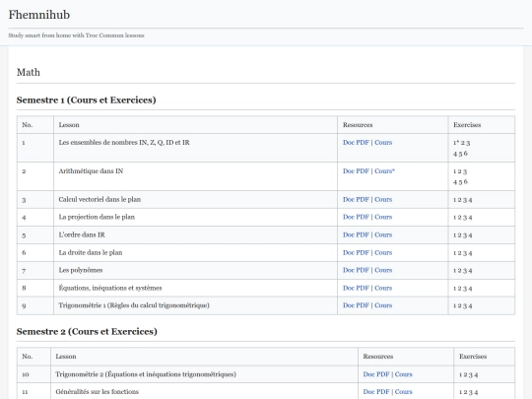The width and height of the screenshot is (532, 399).
Task: Open exercise 1 of La droite dans le plan
Action: 455,253
